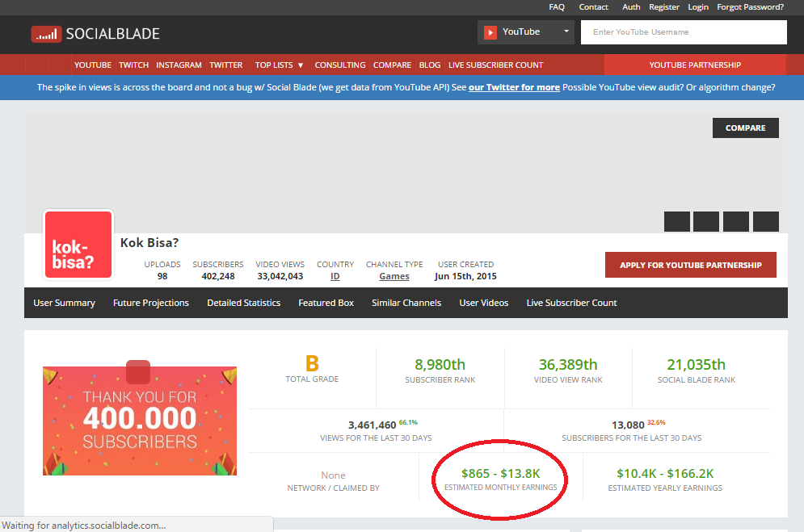Click the 3,461,460 views value

(x=372, y=425)
